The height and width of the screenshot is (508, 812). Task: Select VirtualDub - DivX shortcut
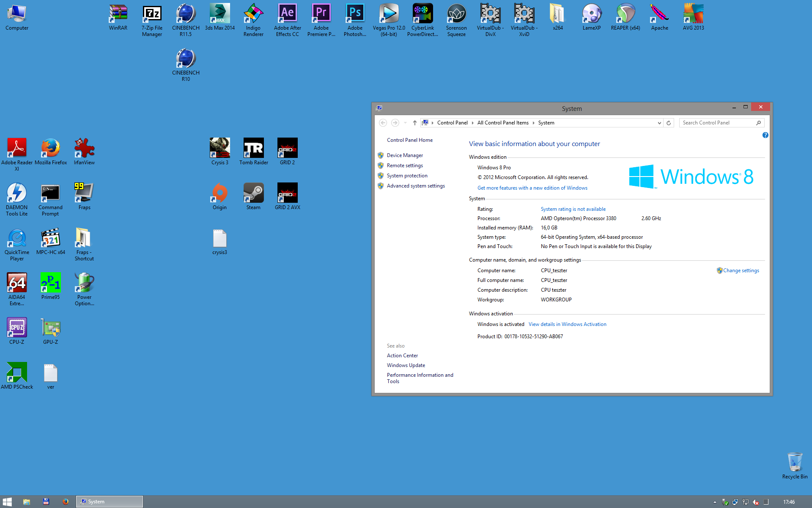coord(490,20)
